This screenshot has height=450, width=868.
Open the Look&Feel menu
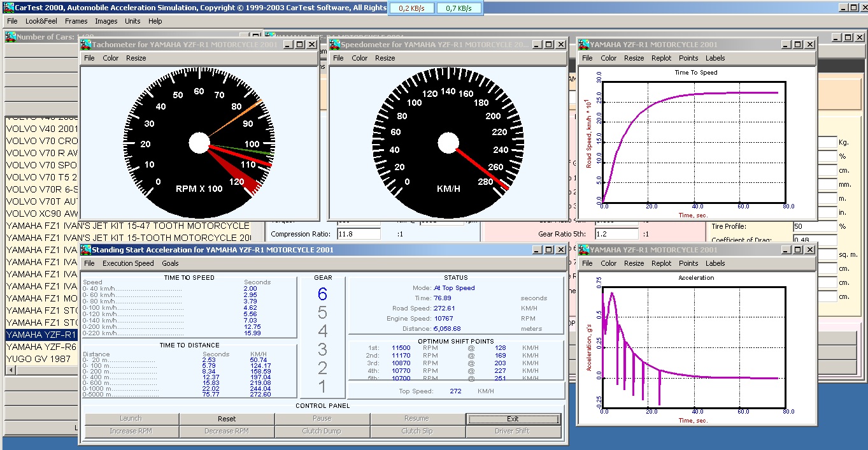[x=41, y=21]
